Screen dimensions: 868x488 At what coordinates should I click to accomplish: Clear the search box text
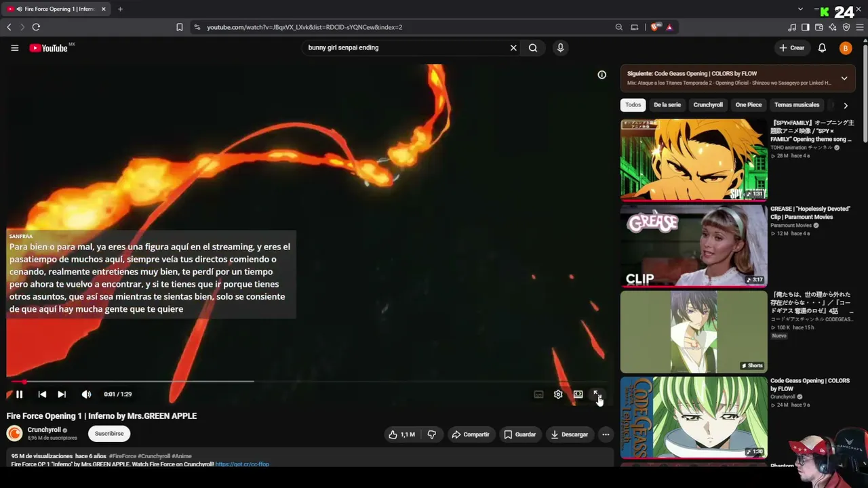513,48
